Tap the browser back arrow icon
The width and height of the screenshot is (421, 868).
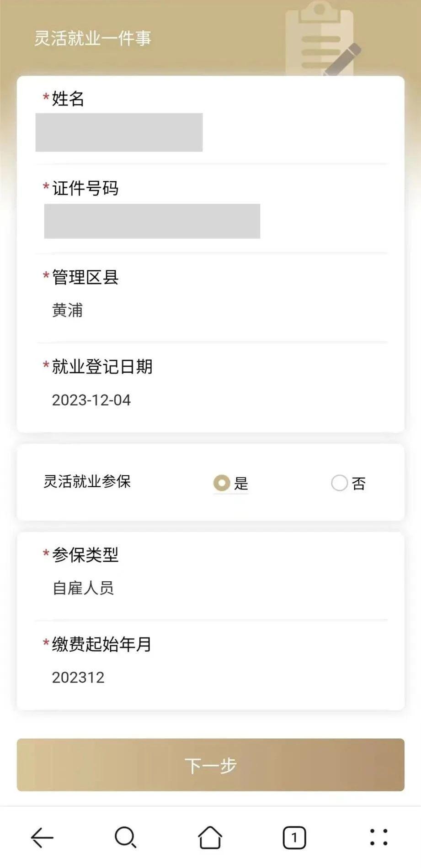click(x=42, y=837)
